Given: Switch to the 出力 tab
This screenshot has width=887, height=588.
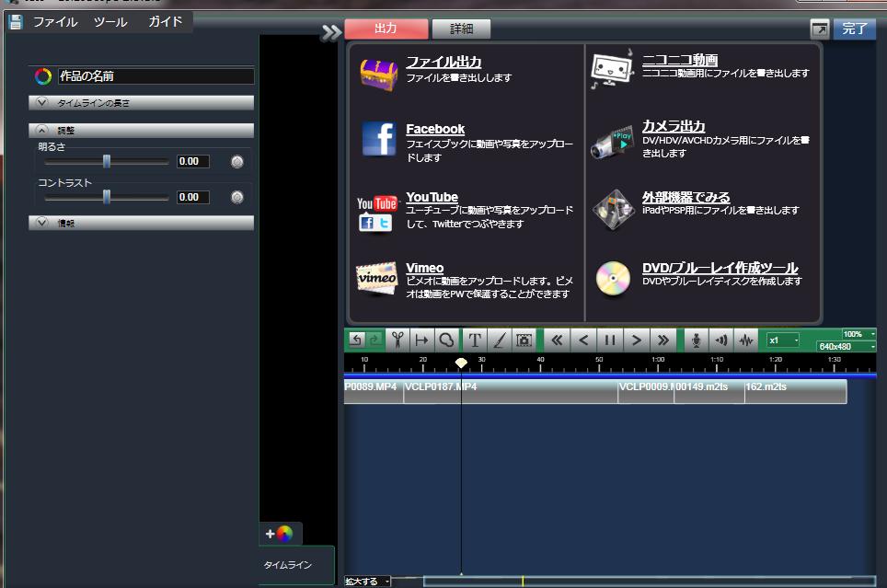Looking at the screenshot, I should (x=386, y=29).
